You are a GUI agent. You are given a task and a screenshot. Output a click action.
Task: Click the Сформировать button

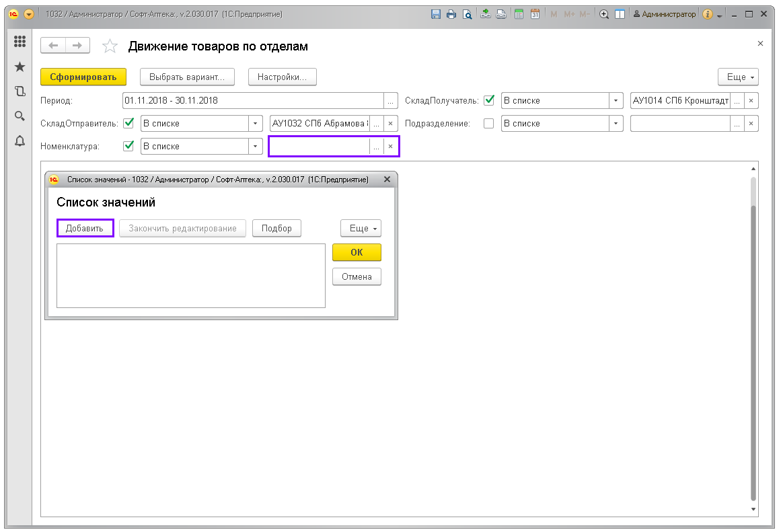[83, 77]
